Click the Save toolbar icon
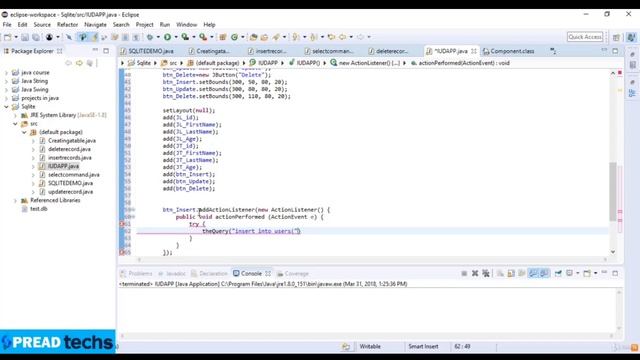Image resolution: width=640 pixels, height=360 pixels. (x=25, y=37)
